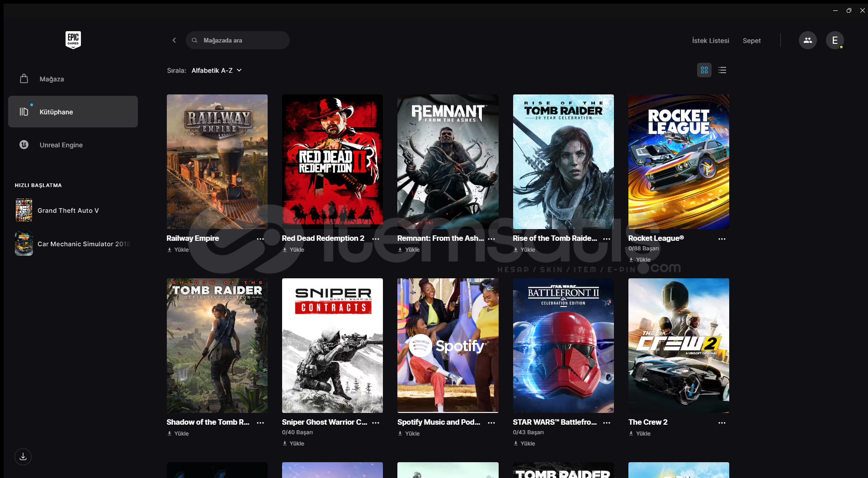The image size is (868, 478).
Task: Select Railway Empire cover art
Action: coord(217,161)
